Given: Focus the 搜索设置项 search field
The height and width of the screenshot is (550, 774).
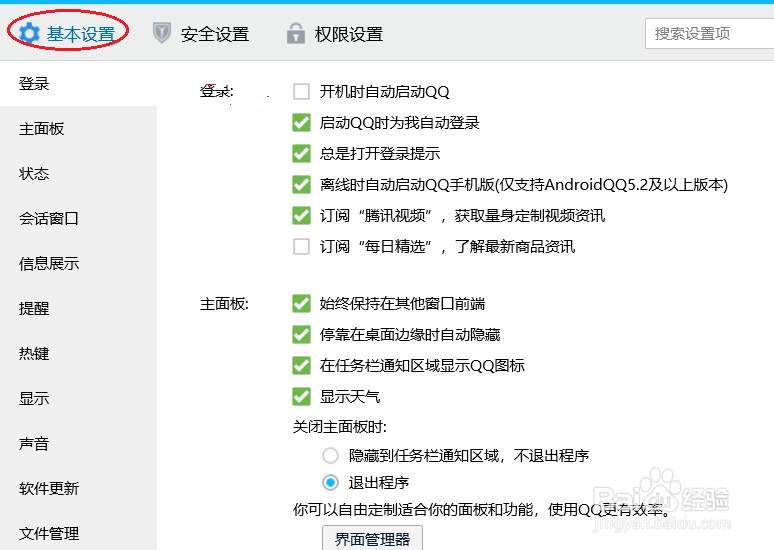Looking at the screenshot, I should tap(709, 34).
